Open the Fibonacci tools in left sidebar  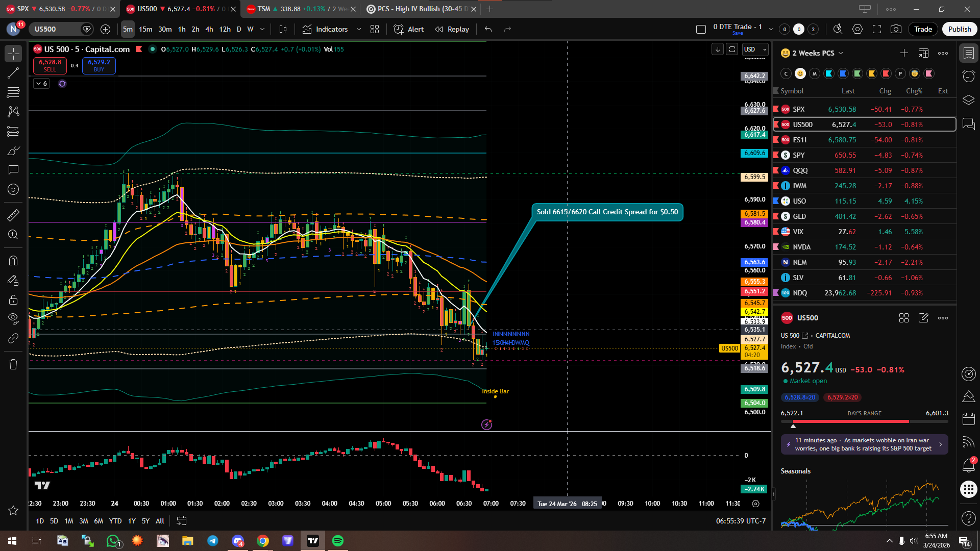coord(13,92)
